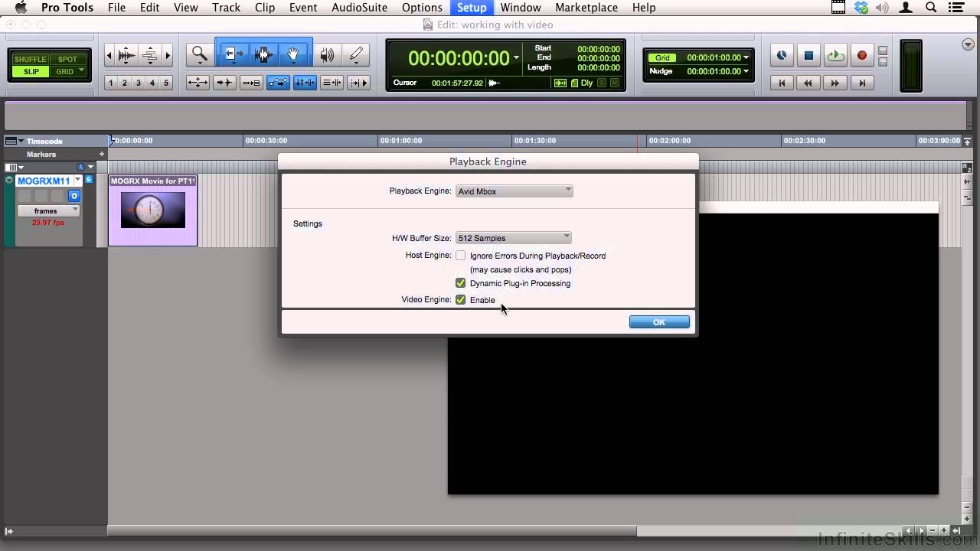Viewport: 980px width, 551px height.
Task: Check Ignore Errors During Playback/Record
Action: point(460,256)
